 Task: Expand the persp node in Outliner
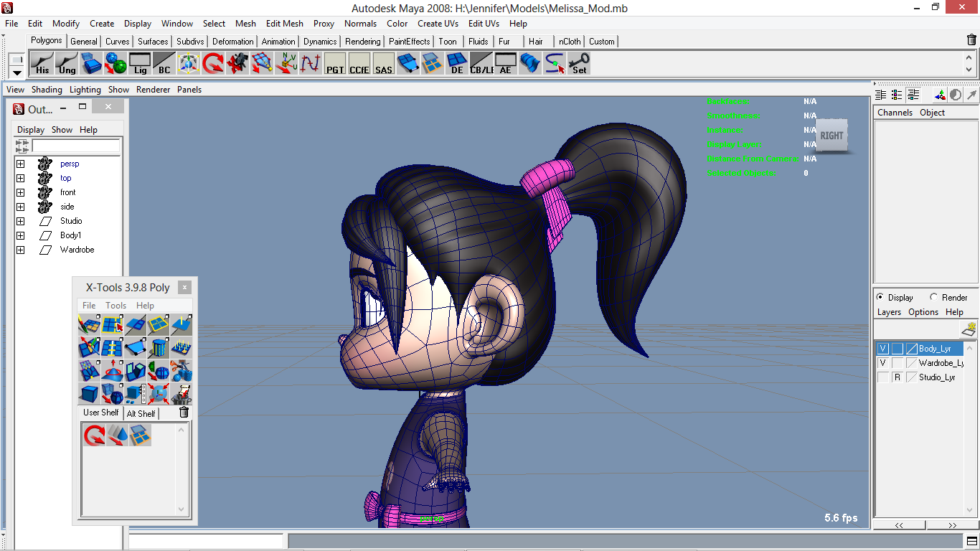click(x=20, y=164)
